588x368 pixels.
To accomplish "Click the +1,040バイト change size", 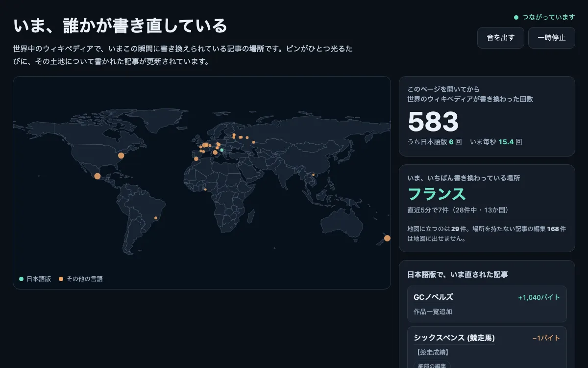I will [x=539, y=297].
